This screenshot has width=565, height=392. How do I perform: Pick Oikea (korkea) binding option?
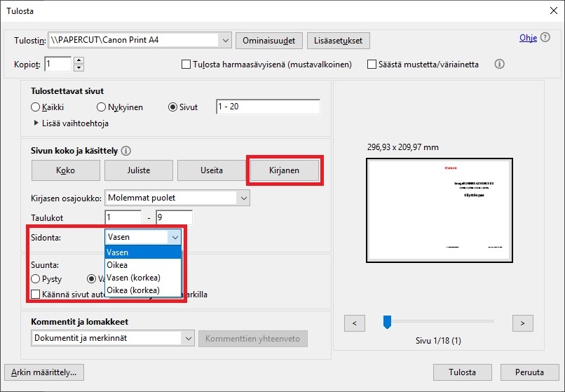click(143, 290)
